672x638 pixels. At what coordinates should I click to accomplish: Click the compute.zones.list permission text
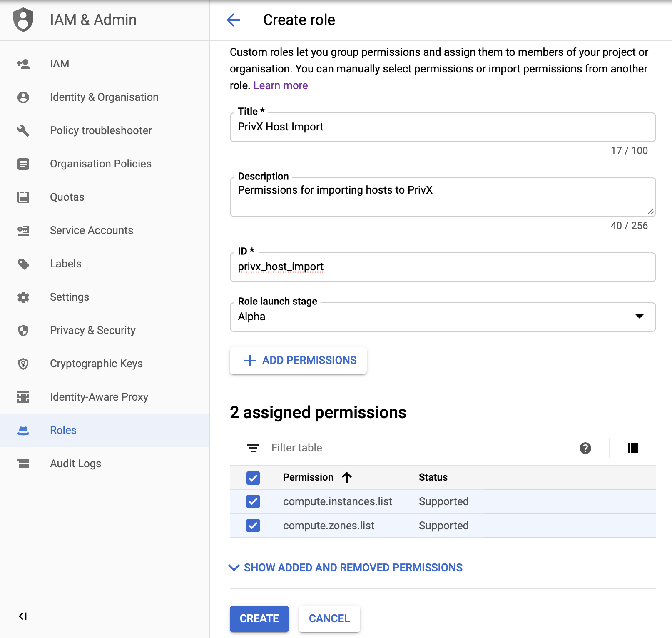(x=329, y=526)
